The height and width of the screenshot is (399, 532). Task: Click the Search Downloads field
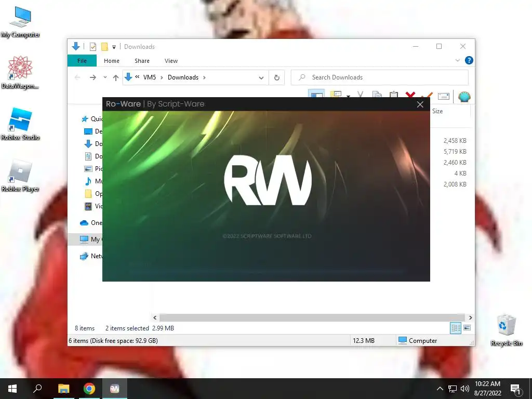pos(380,77)
